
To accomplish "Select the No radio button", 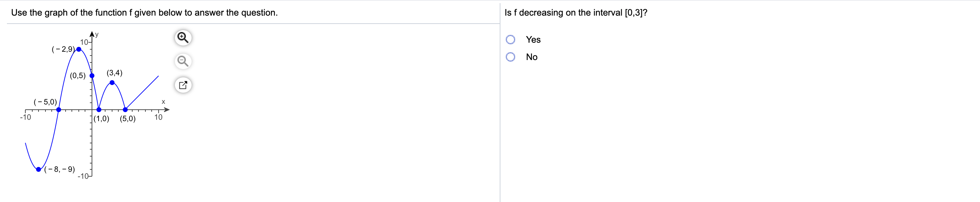I will coord(510,56).
